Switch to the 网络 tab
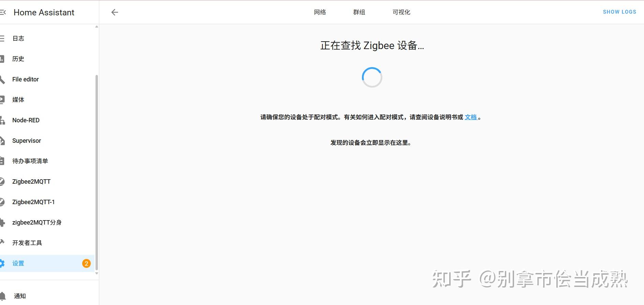This screenshot has height=305, width=644. pyautogui.click(x=320, y=12)
